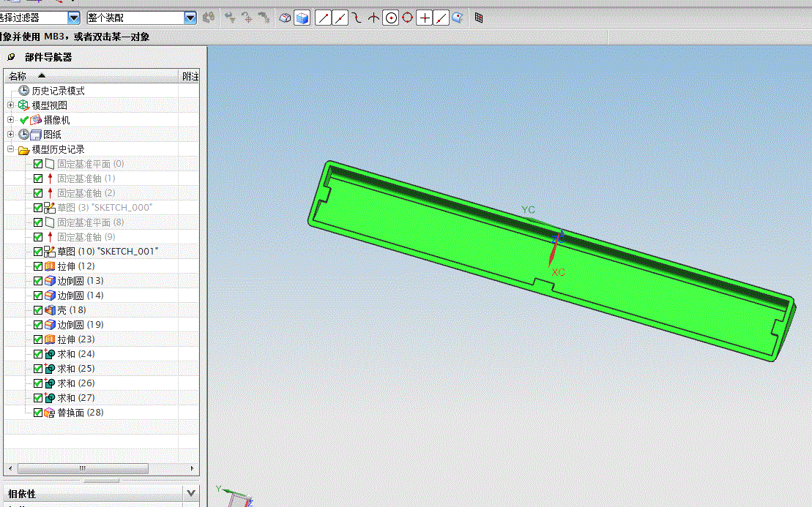Toggle the point on curve snap icon
The width and height of the screenshot is (812, 507).
[441, 18]
